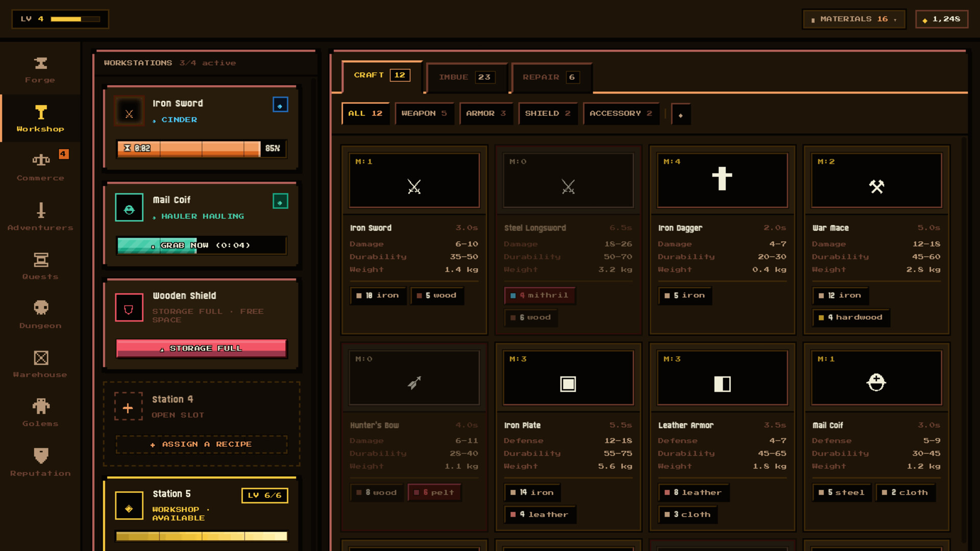Click the '8 leather' chip on Leather Armor
980x551 pixels.
694,493
